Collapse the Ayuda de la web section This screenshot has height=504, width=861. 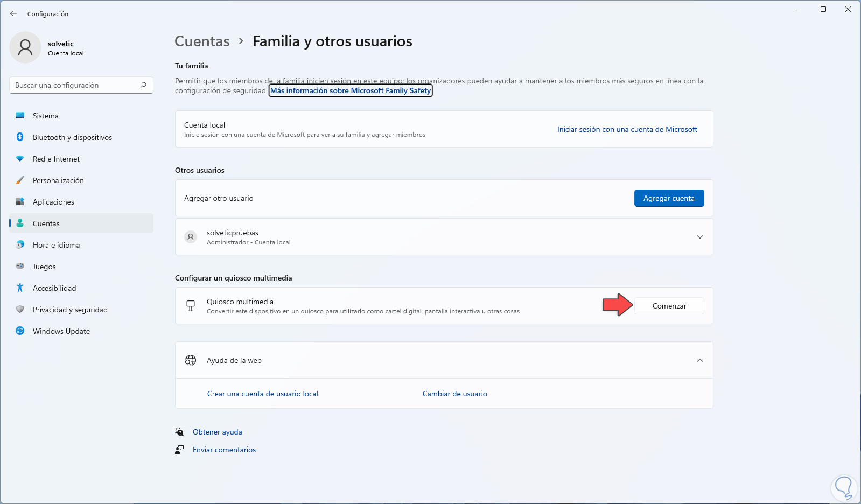(699, 360)
